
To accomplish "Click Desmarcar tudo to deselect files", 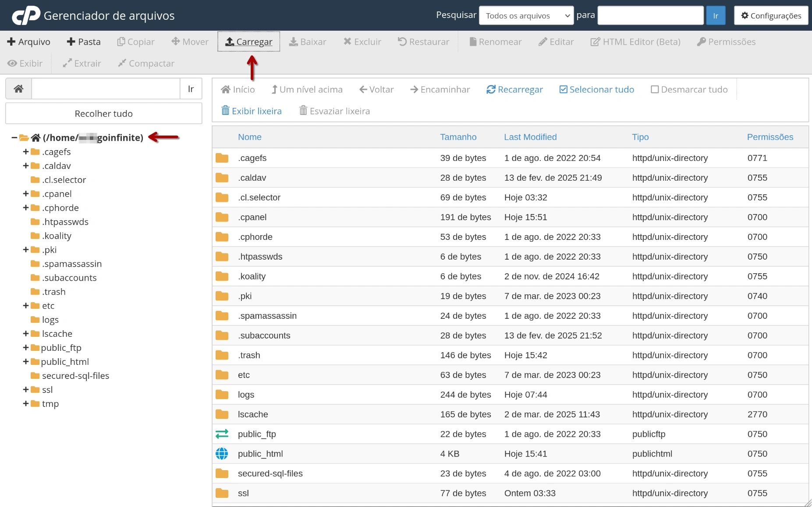I will pyautogui.click(x=689, y=89).
